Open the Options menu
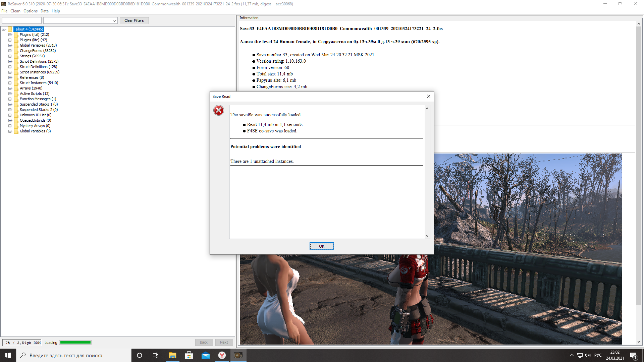 click(x=31, y=11)
